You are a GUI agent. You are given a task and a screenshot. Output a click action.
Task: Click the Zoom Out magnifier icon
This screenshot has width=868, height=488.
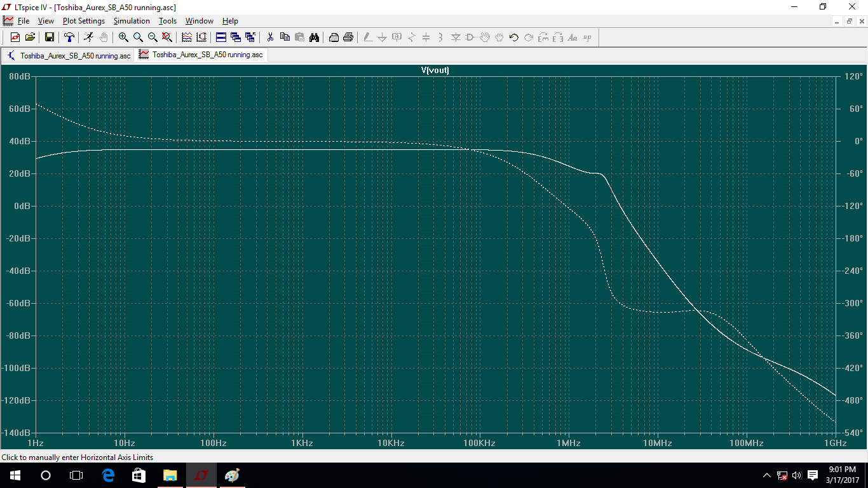[153, 37]
